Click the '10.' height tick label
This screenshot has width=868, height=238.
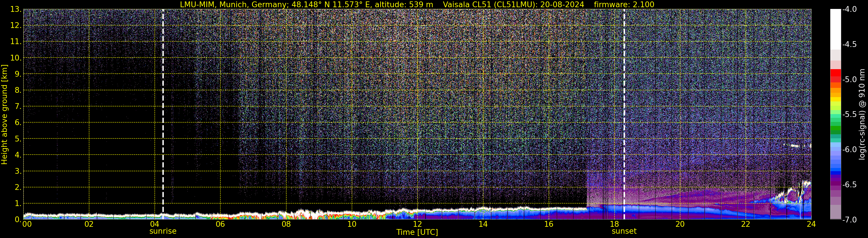[16, 58]
